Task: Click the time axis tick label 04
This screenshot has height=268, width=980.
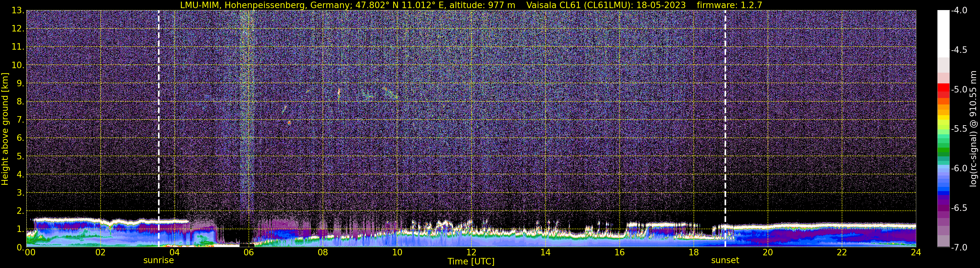Action: (x=174, y=252)
